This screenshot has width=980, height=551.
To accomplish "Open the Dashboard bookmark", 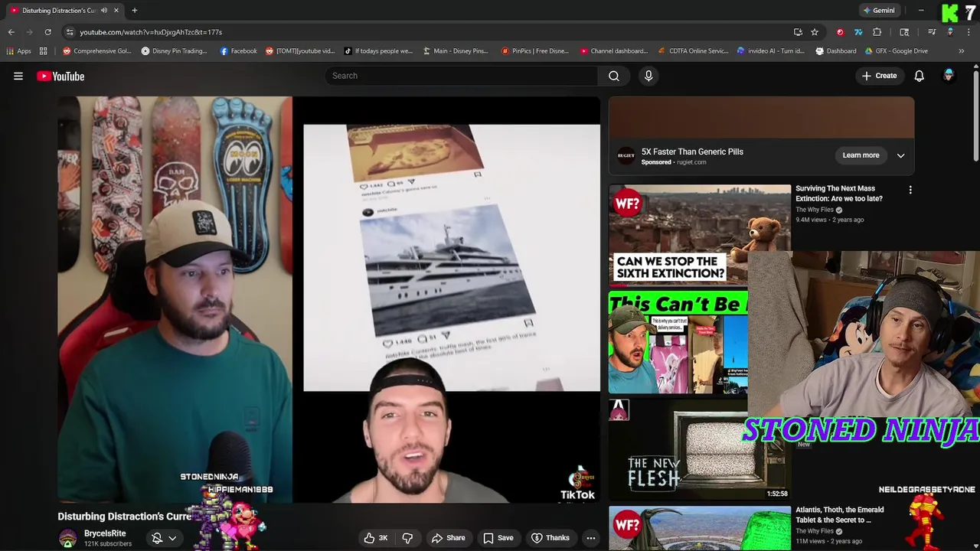I will pos(836,51).
